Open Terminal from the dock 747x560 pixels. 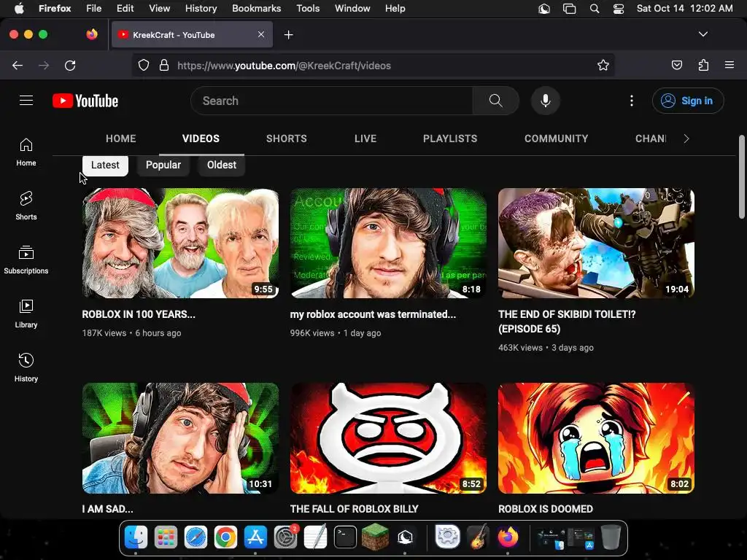click(345, 537)
